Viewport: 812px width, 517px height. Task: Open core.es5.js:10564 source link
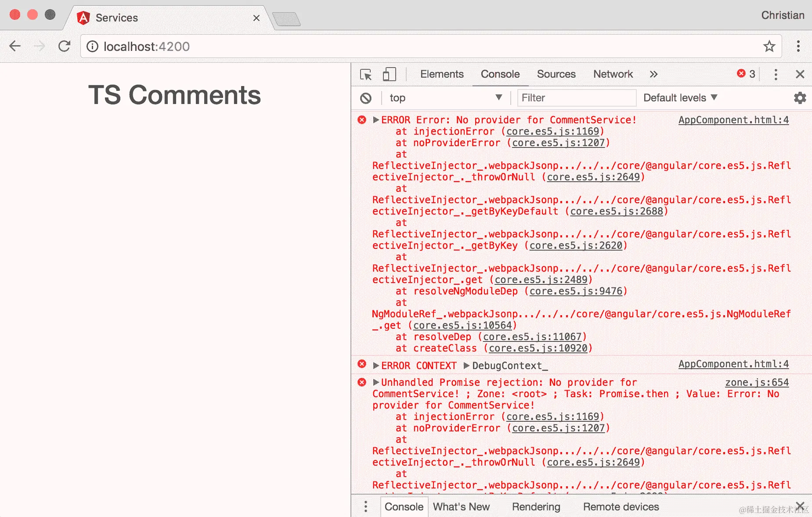click(462, 325)
